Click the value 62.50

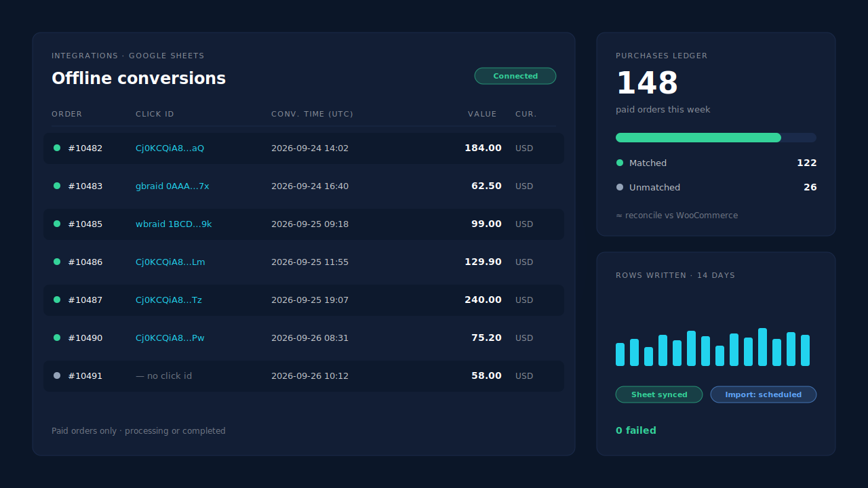486,186
